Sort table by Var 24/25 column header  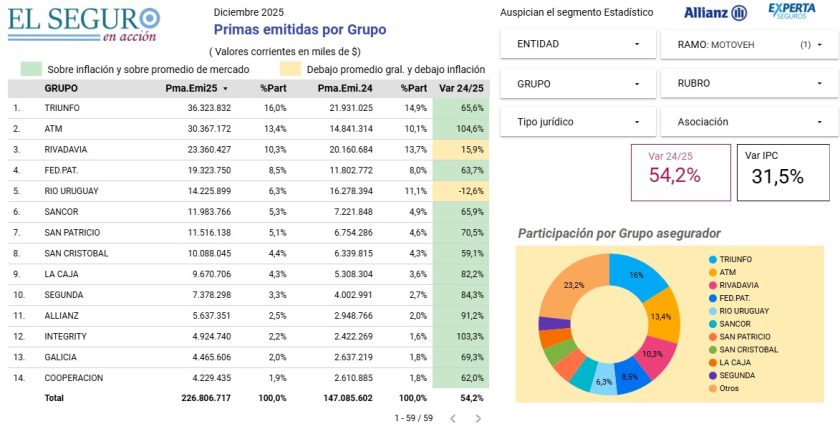(461, 88)
